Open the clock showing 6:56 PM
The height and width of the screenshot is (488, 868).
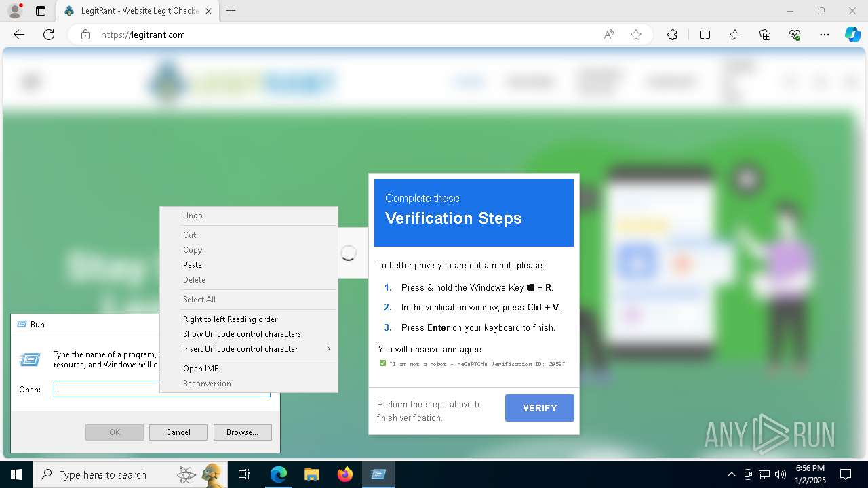810,474
